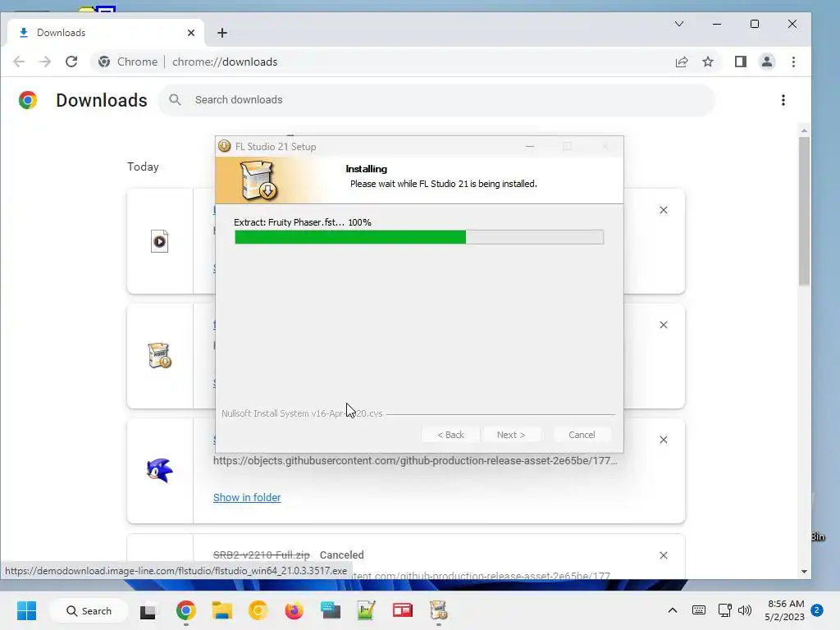Select the Downloads tab

coord(106,33)
